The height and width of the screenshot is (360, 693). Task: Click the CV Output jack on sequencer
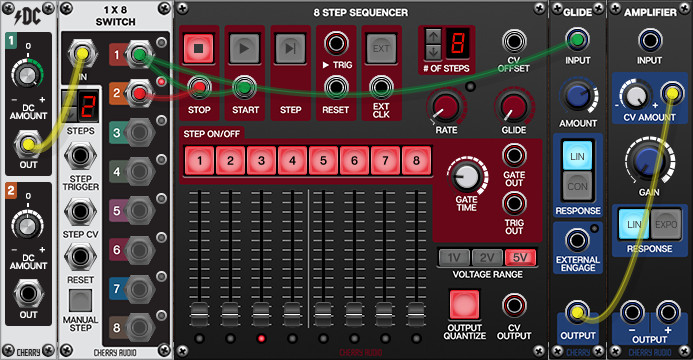click(x=514, y=305)
